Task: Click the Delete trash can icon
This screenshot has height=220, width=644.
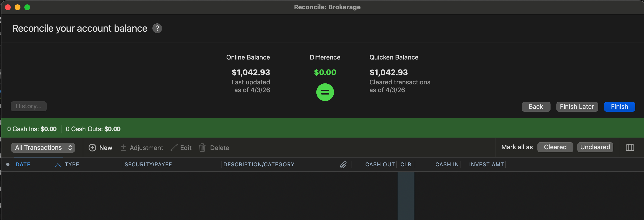Action: pyautogui.click(x=202, y=148)
